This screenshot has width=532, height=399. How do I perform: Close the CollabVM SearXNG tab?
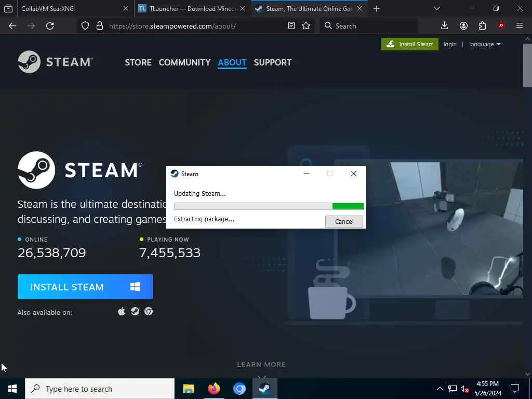[x=126, y=9]
